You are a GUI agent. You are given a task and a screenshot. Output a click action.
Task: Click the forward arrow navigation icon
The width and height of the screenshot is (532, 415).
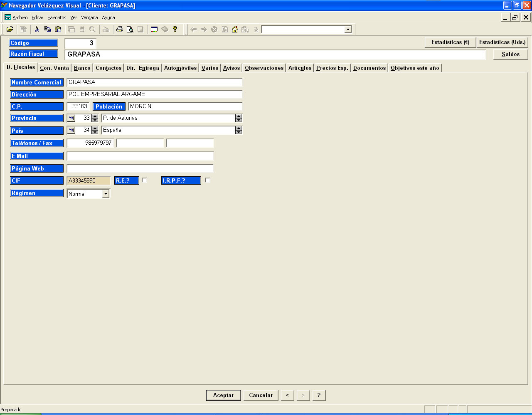(204, 29)
